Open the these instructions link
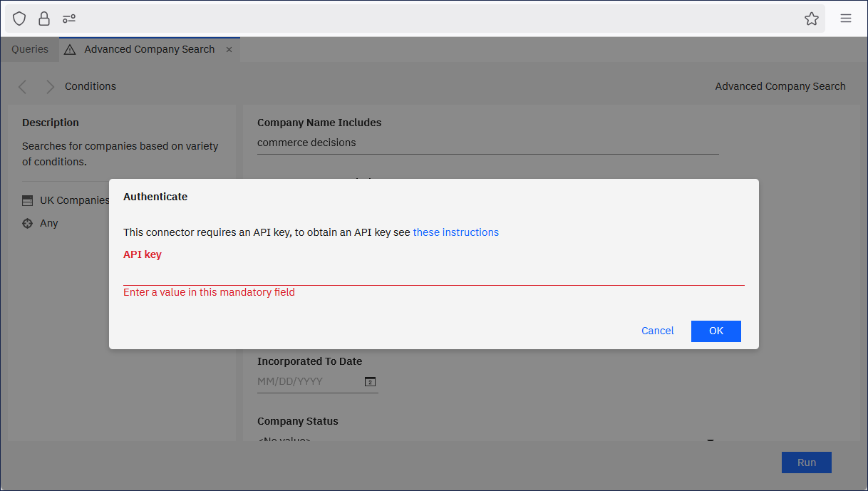The image size is (868, 491). pyautogui.click(x=455, y=232)
